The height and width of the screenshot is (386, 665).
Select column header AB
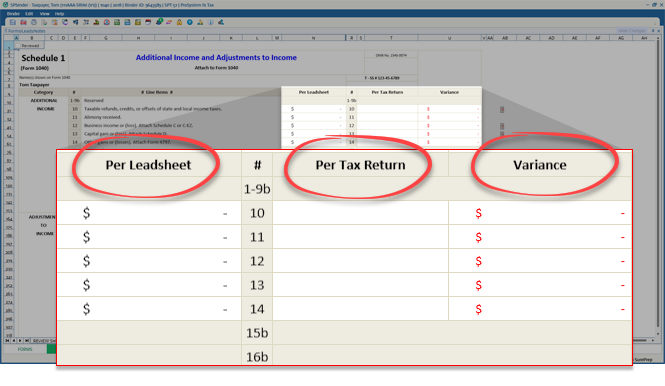coord(505,38)
